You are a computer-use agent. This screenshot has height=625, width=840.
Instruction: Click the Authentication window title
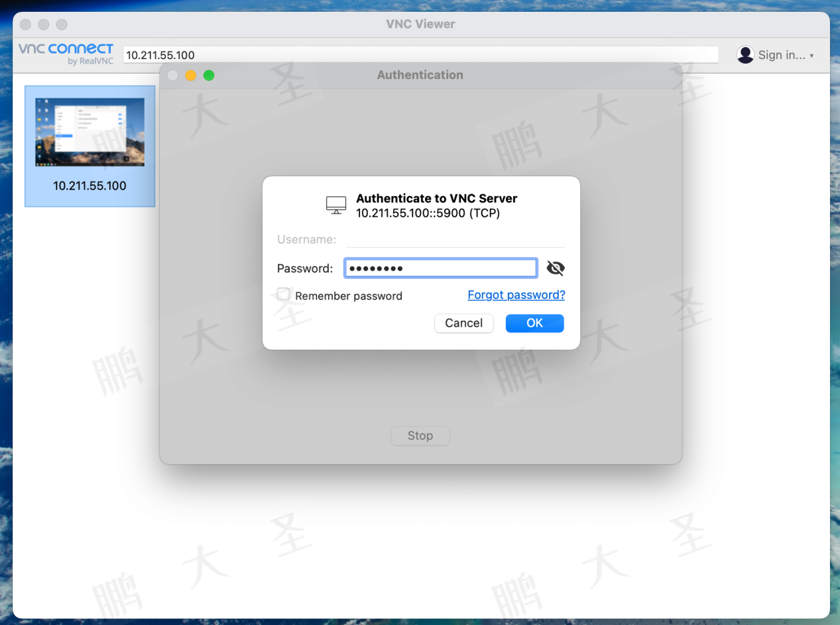click(x=420, y=75)
